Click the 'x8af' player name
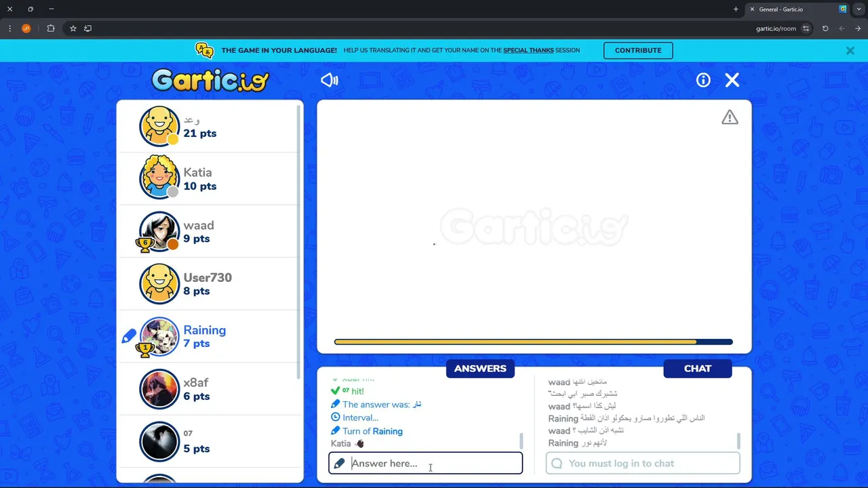 pyautogui.click(x=196, y=383)
